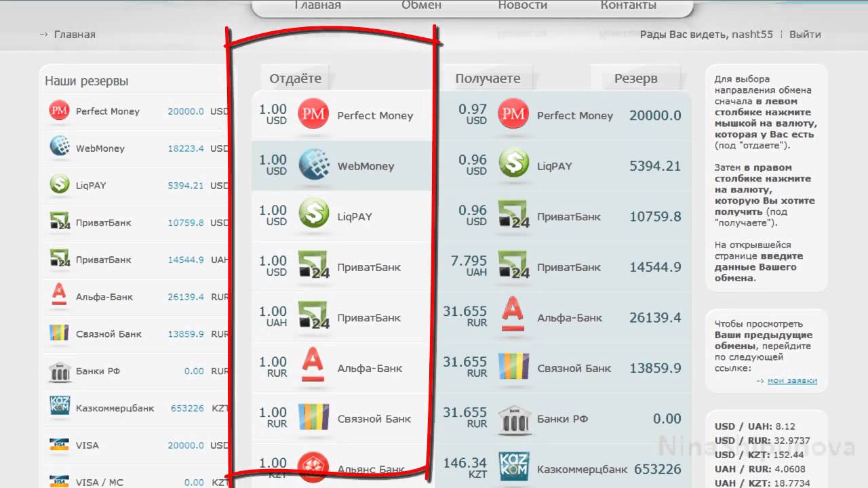
Task: Select Perfect Money icon in Отдаёте column
Action: click(x=313, y=115)
